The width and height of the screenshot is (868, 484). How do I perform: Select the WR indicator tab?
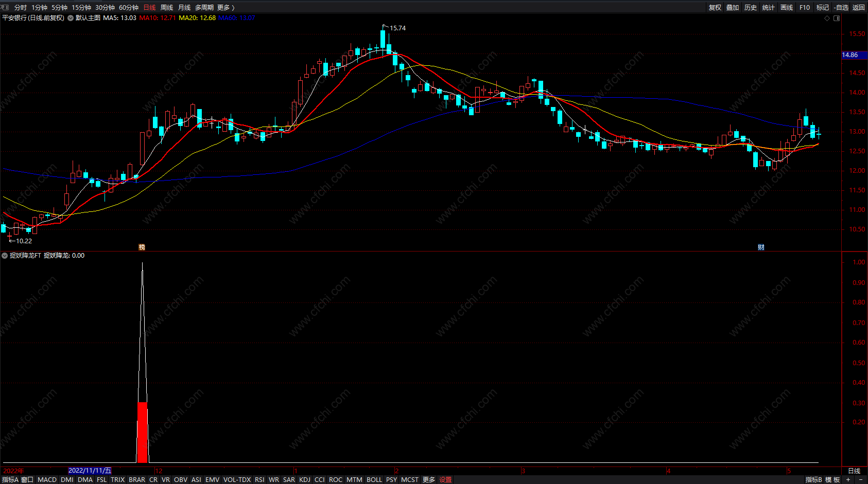click(274, 480)
